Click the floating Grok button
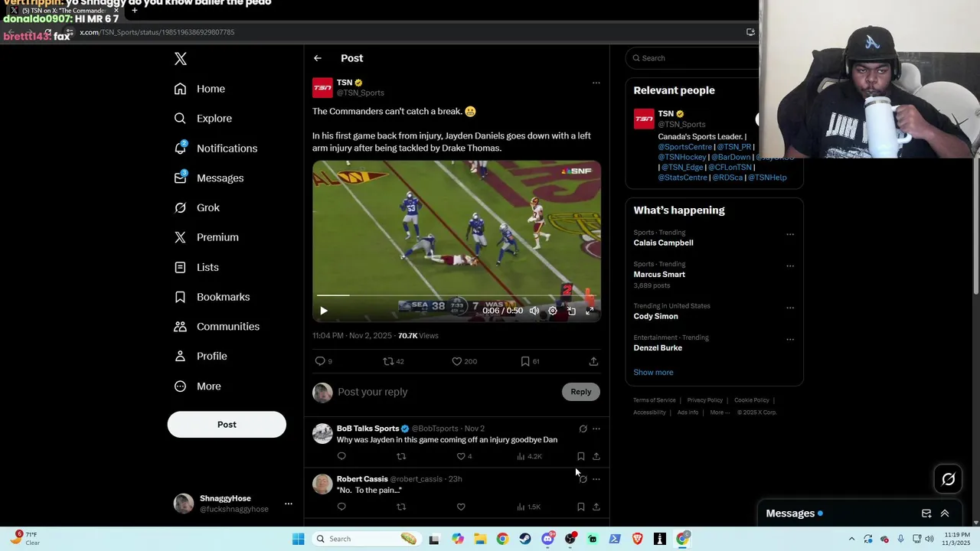Viewport: 980px width, 551px height. [949, 479]
